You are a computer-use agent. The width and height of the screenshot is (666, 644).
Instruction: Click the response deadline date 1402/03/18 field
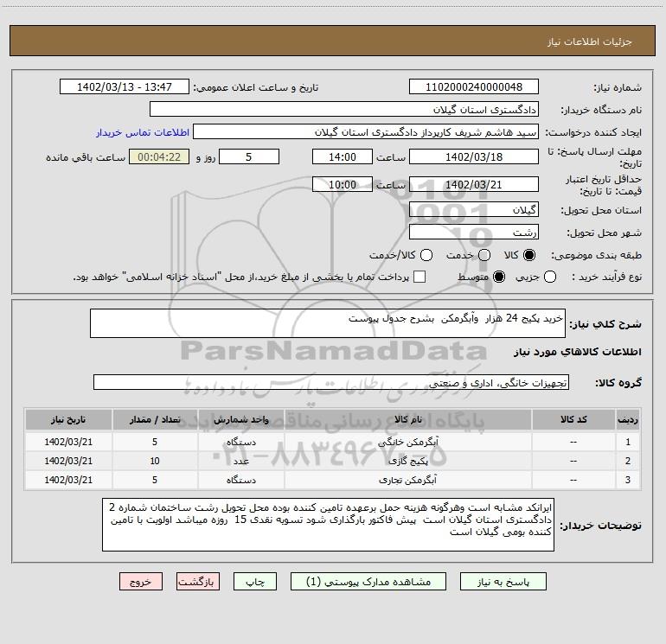coord(474,156)
